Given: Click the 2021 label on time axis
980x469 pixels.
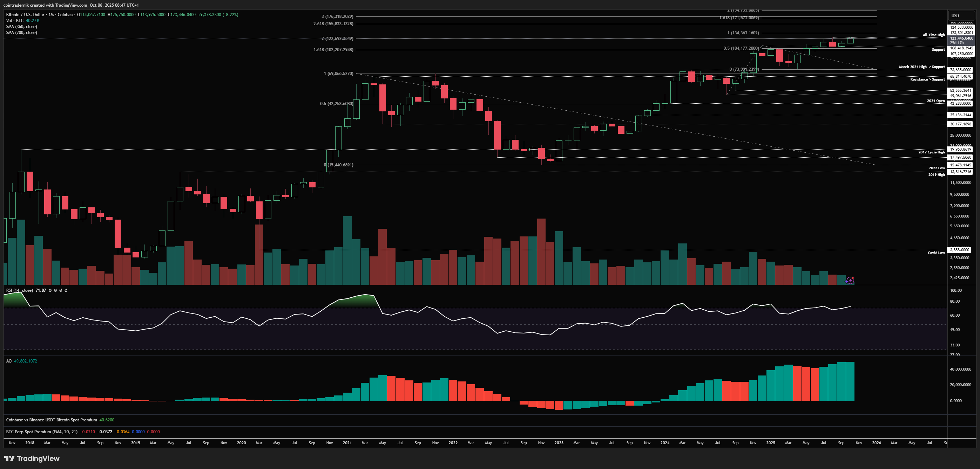Looking at the screenshot, I should [347, 443].
